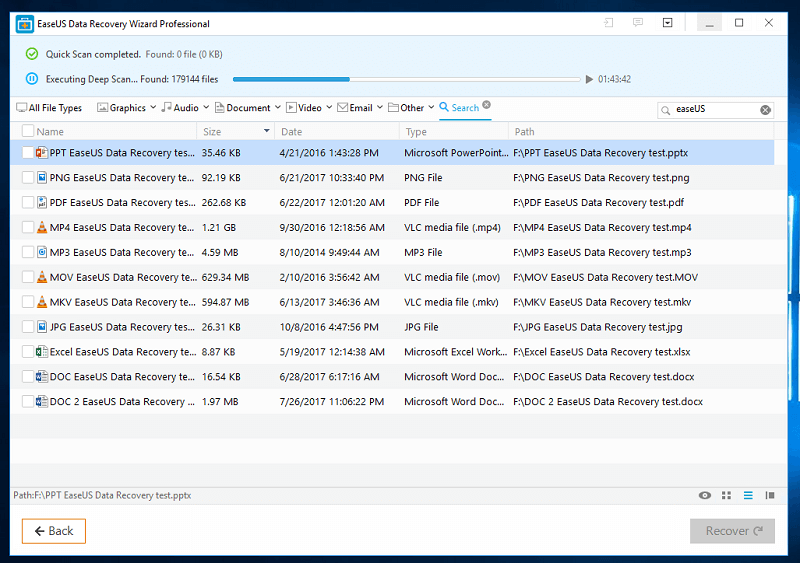Image resolution: width=800 pixels, height=563 pixels.
Task: Select the Graphics filter tab
Action: coord(121,108)
